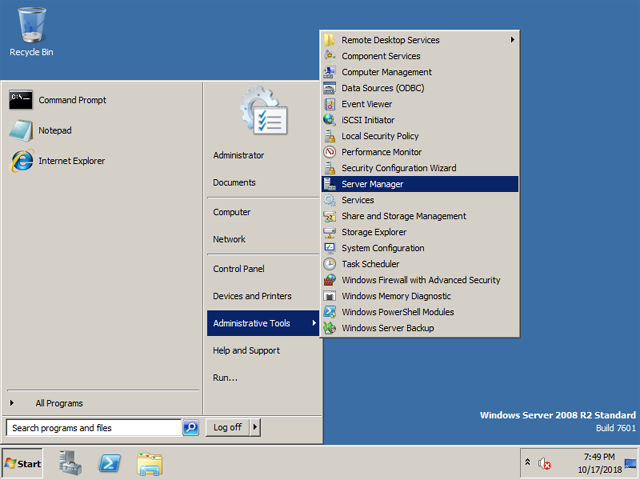The width and height of the screenshot is (640, 480).
Task: Select Server Manager menu entry
Action: click(x=420, y=184)
